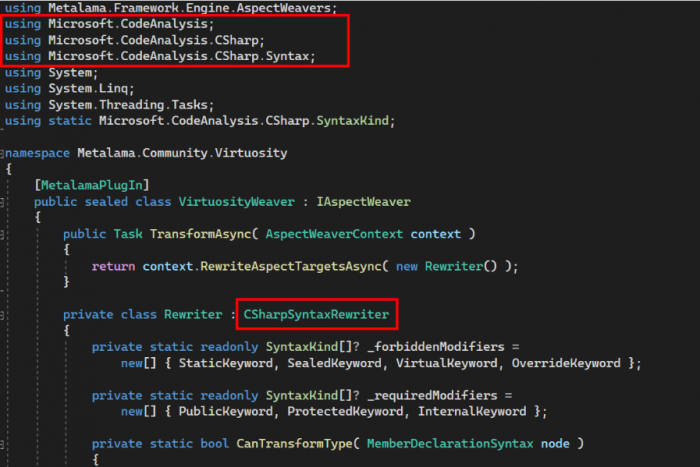Click the 'return' keyword

click(x=113, y=266)
